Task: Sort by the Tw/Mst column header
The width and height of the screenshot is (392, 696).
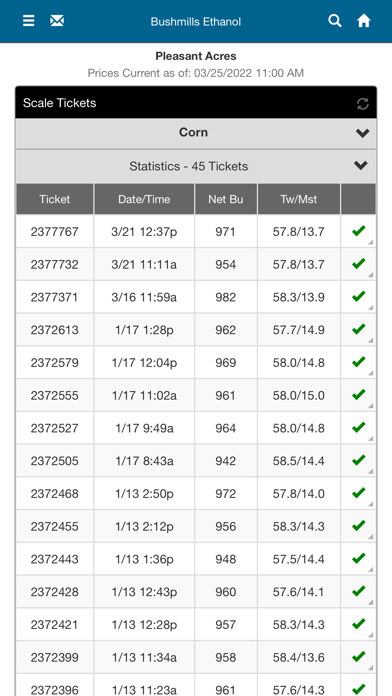Action: (x=299, y=199)
